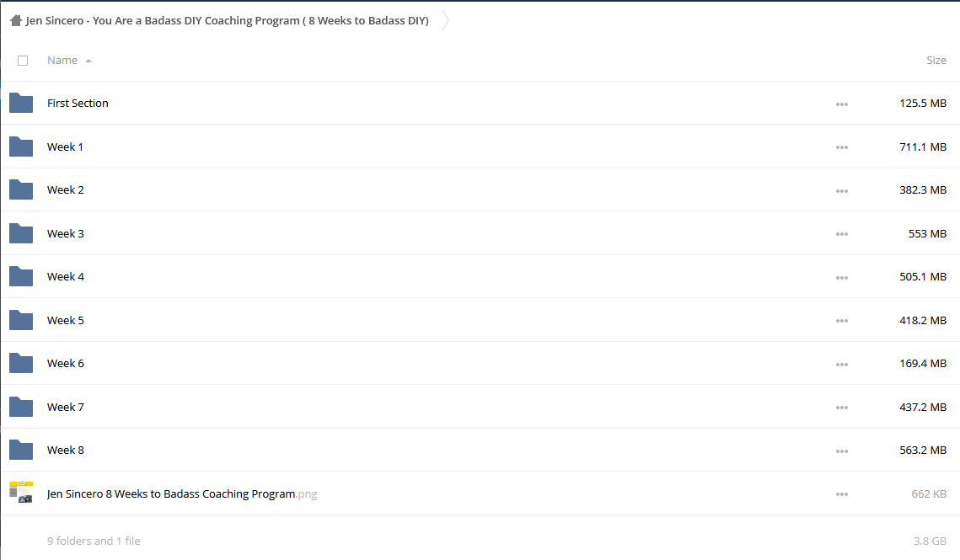Open more options for Week 3
The image size is (960, 560).
[842, 234]
